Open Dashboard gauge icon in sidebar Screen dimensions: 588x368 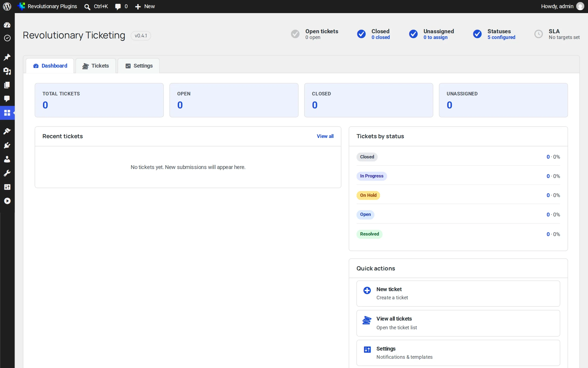[7, 25]
